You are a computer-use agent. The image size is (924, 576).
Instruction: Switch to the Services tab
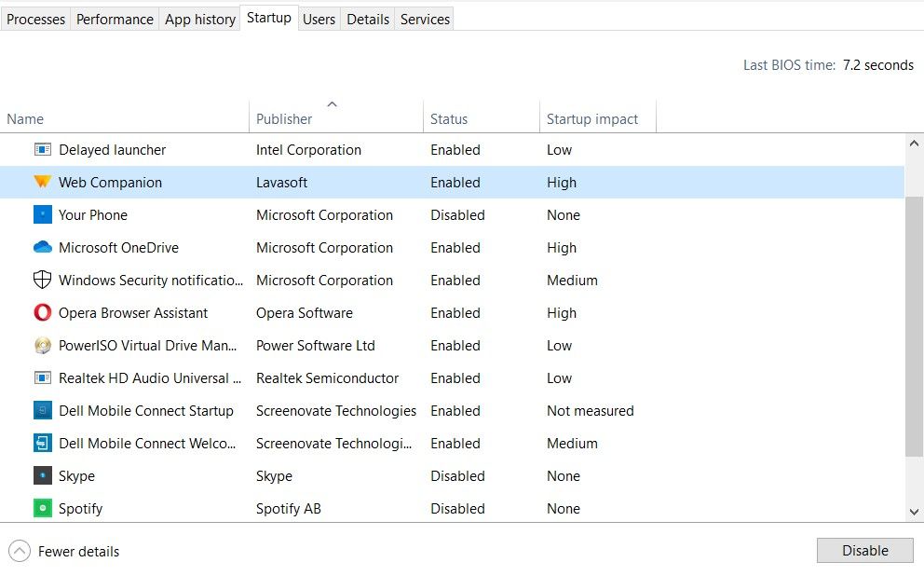[x=424, y=19]
